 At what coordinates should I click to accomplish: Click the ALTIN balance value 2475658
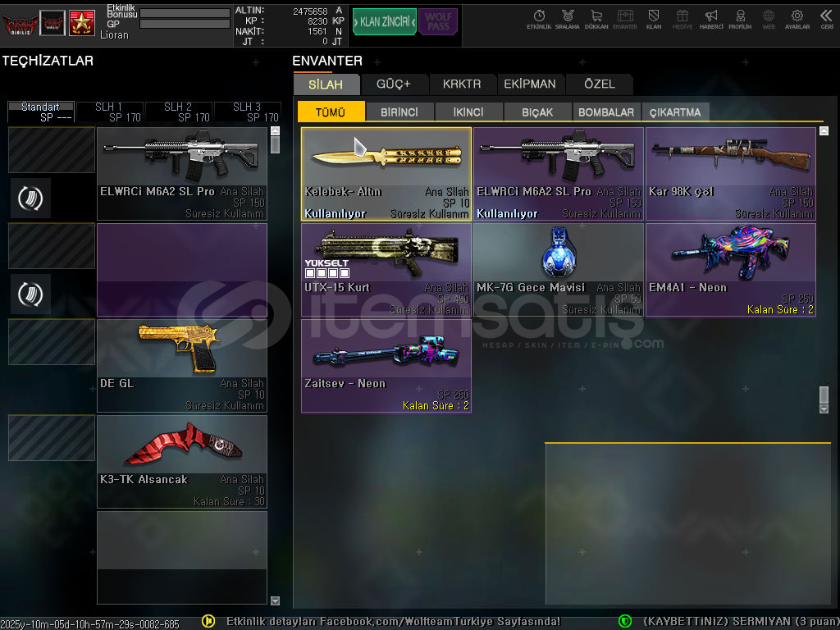(310, 11)
